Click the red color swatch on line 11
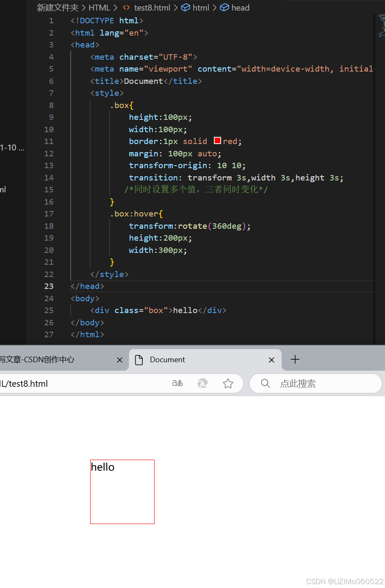385x588 pixels. coord(217,140)
